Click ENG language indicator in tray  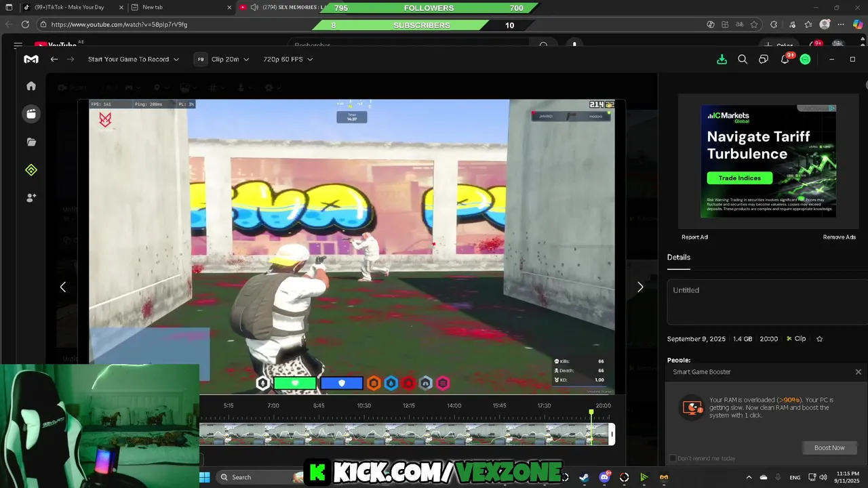(795, 477)
